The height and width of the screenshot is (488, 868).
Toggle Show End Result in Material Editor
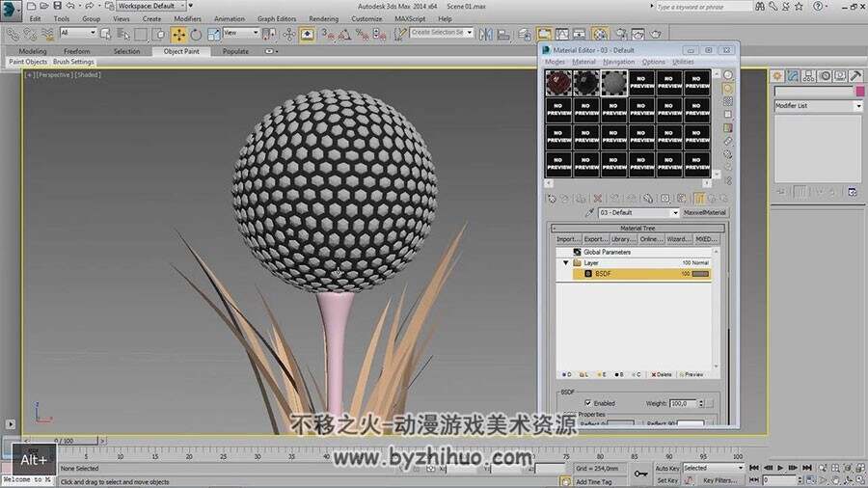[699, 198]
